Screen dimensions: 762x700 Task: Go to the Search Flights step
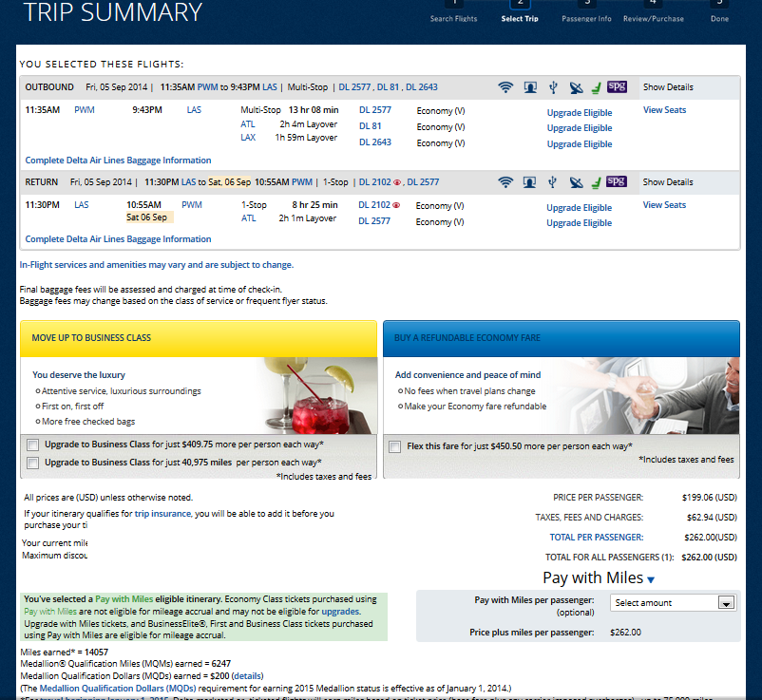pyautogui.click(x=454, y=18)
